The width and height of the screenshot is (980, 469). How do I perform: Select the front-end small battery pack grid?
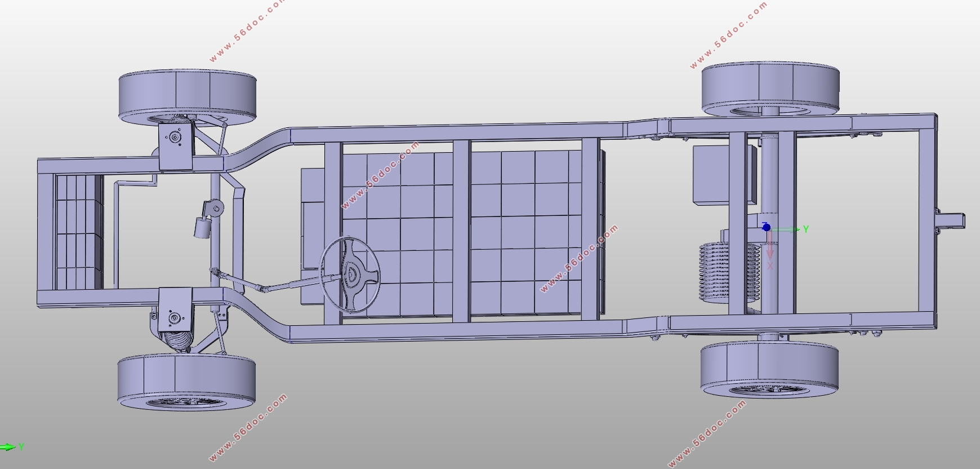(x=79, y=232)
